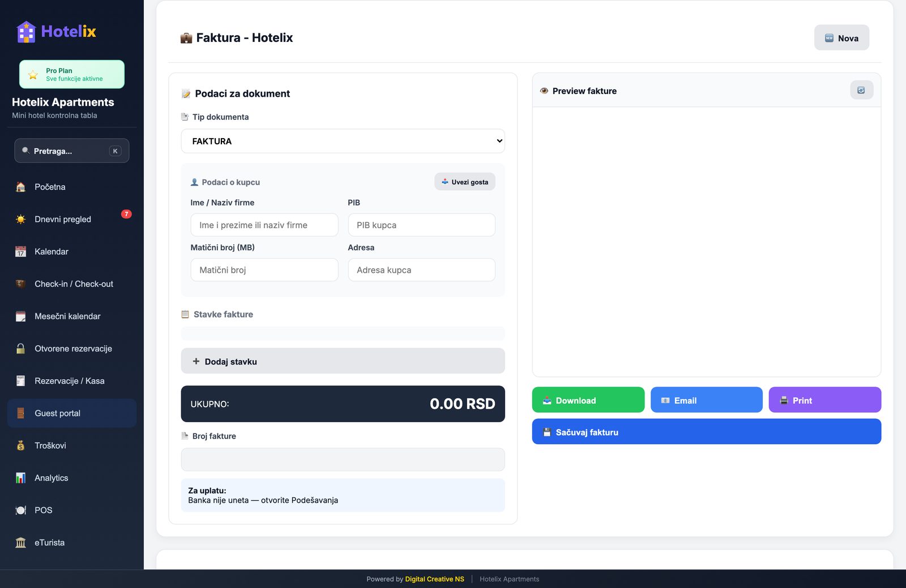Click the briefcase icon beside Faktura title
The height and width of the screenshot is (588, 906).
click(x=186, y=38)
